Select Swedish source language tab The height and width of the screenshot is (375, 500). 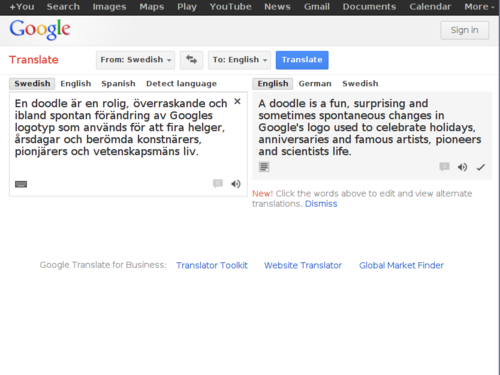coord(32,84)
